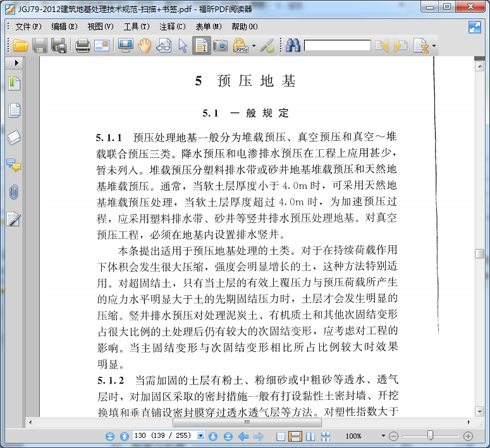Go back to previous view

(x=243, y=436)
